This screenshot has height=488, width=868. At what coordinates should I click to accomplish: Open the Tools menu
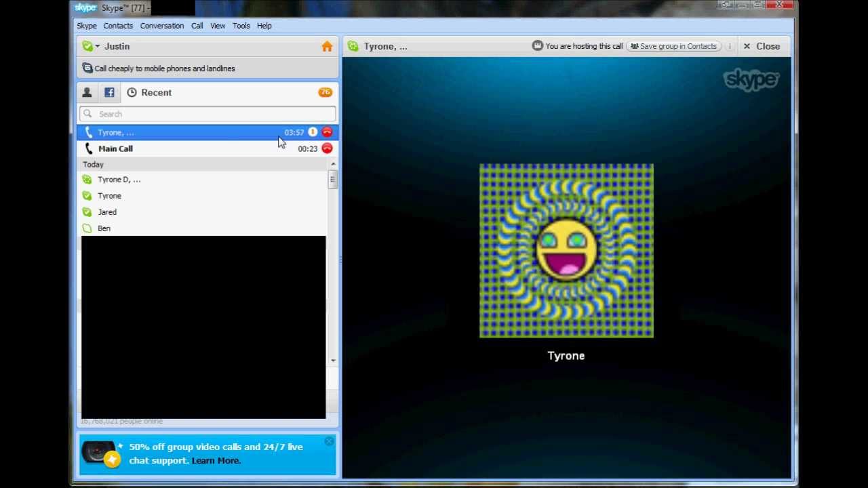click(241, 26)
